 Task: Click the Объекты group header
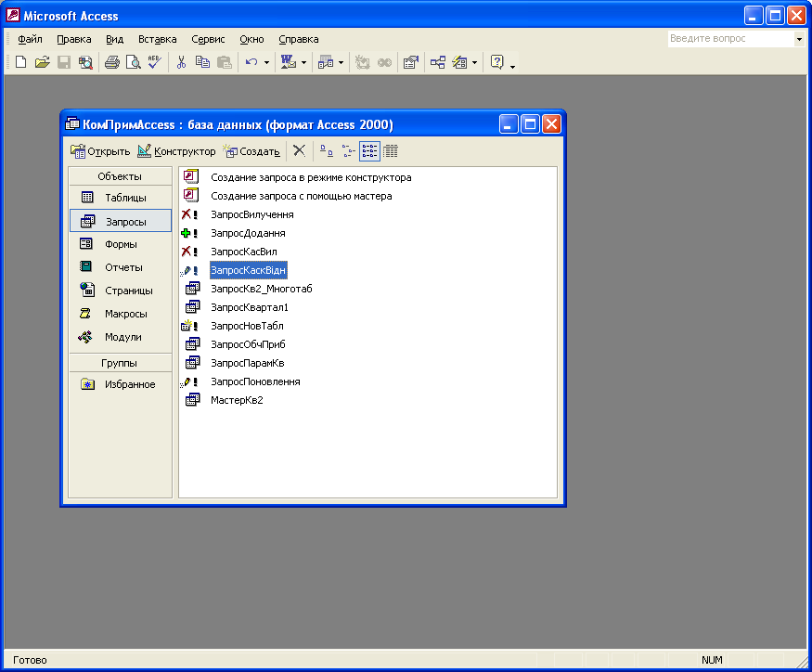click(x=120, y=176)
